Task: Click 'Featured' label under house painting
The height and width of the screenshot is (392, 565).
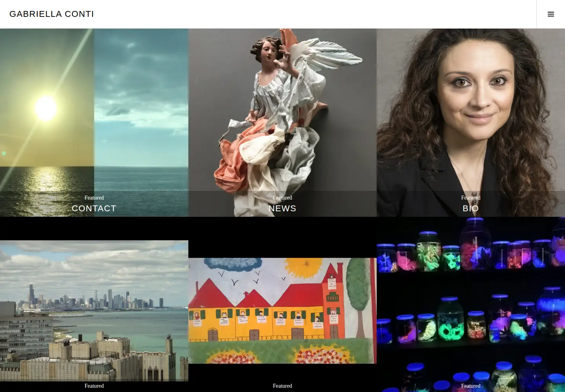Action: 282,386
